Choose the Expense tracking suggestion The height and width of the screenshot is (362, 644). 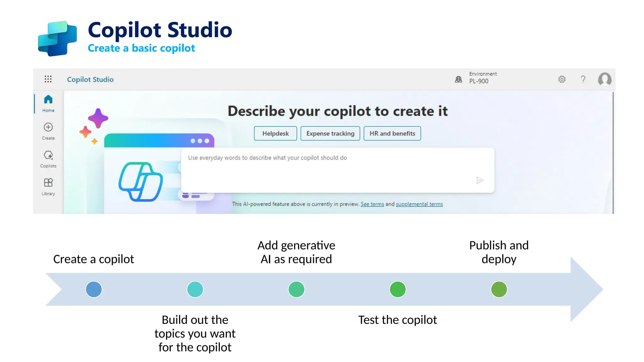click(330, 134)
